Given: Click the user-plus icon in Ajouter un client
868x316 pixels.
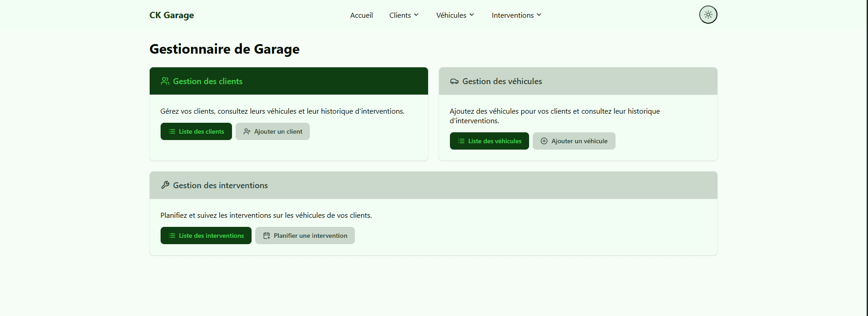Looking at the screenshot, I should coord(247,131).
